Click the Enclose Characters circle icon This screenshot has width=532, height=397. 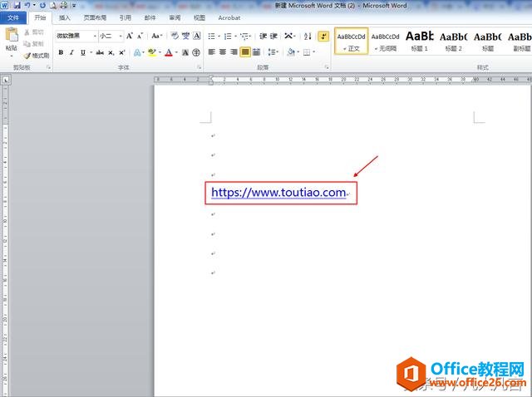point(196,52)
